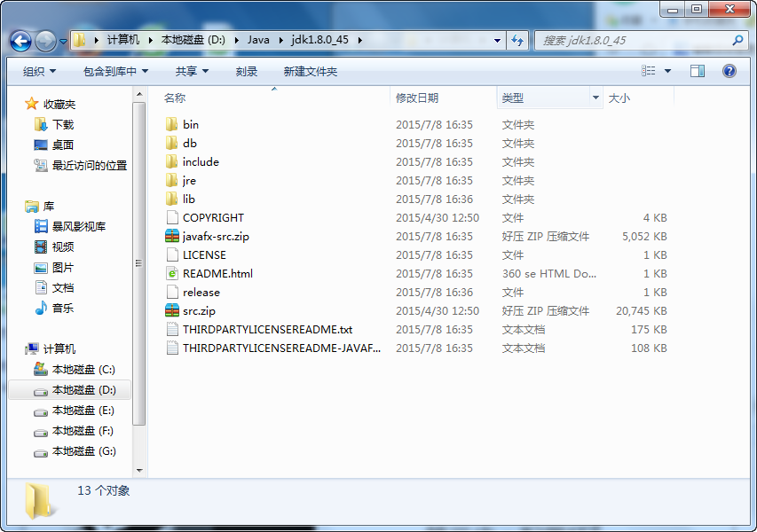Select the release file icon
The height and width of the screenshot is (532, 757).
tap(172, 292)
